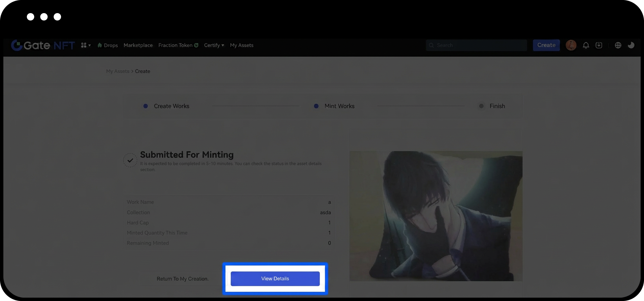Click the download app icon
The height and width of the screenshot is (301, 644).
pyautogui.click(x=599, y=45)
